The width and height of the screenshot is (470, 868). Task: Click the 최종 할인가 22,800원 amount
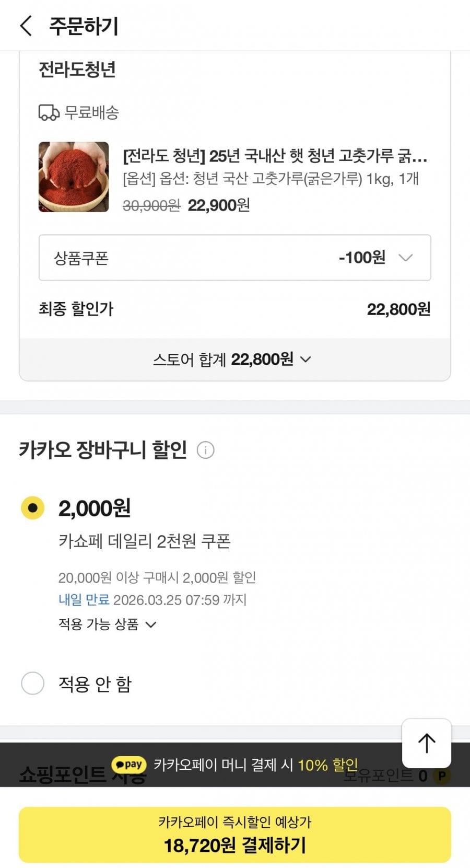tap(398, 309)
